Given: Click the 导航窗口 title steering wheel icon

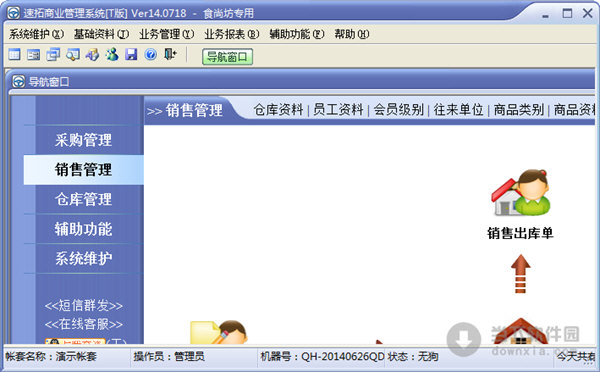Looking at the screenshot, I should click(x=18, y=82).
